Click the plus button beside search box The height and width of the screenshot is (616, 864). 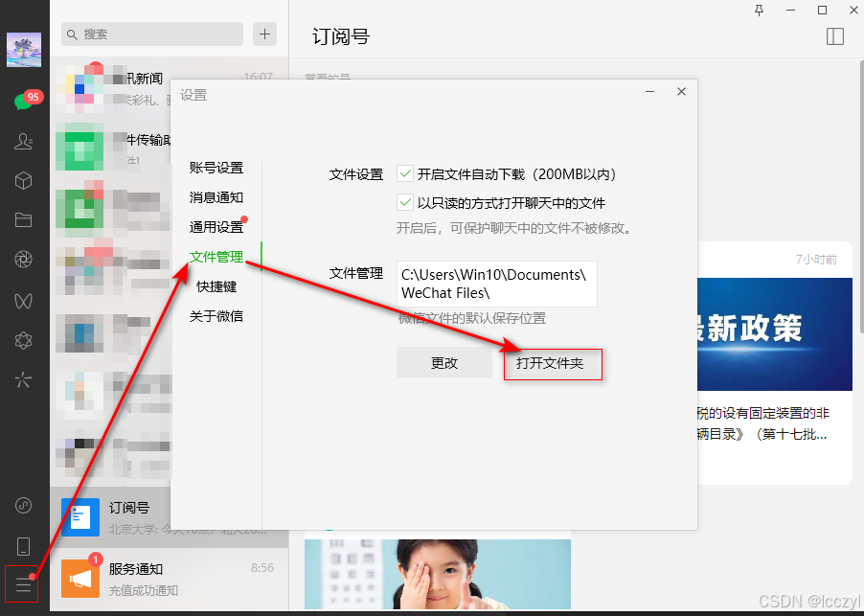[x=264, y=34]
